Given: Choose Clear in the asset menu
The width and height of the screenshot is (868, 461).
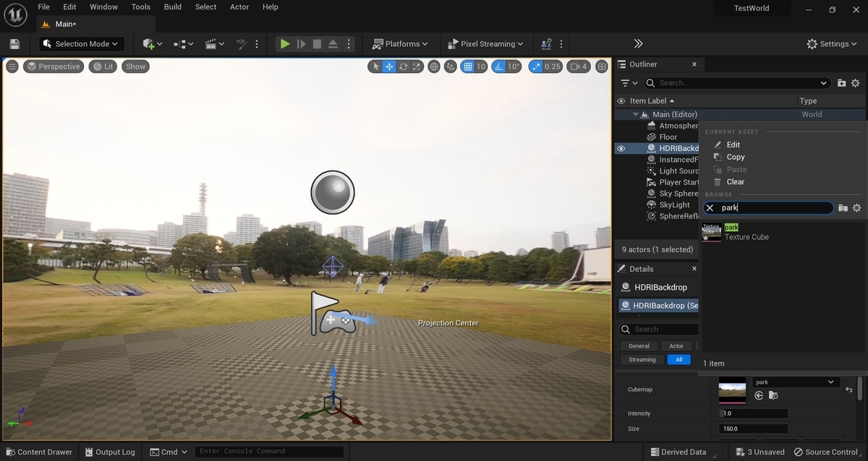Looking at the screenshot, I should point(735,182).
